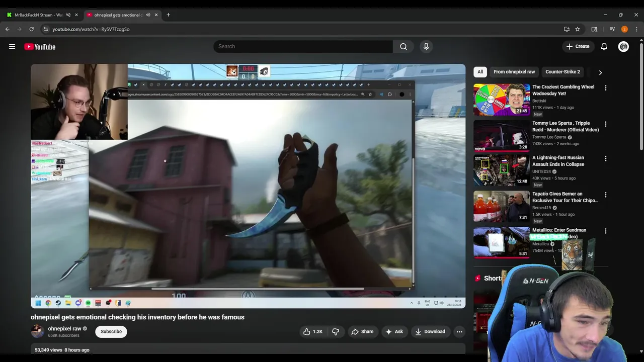Close the MrBackPackN Stream tab

pyautogui.click(x=76, y=15)
